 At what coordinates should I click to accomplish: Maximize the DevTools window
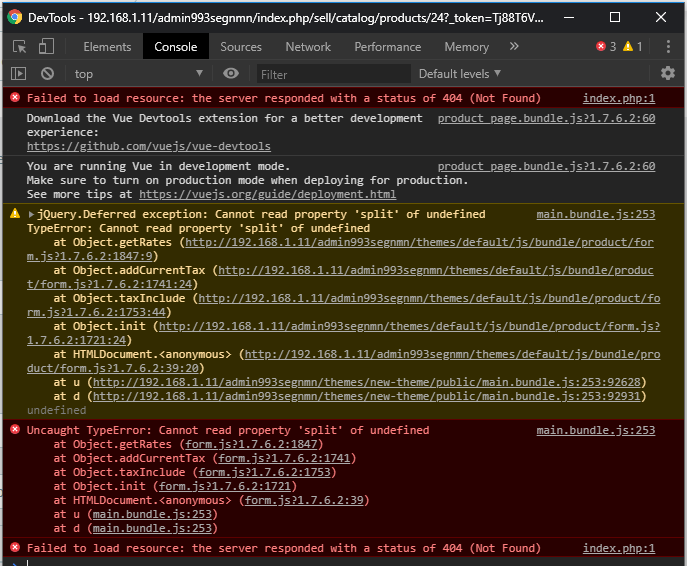[615, 18]
